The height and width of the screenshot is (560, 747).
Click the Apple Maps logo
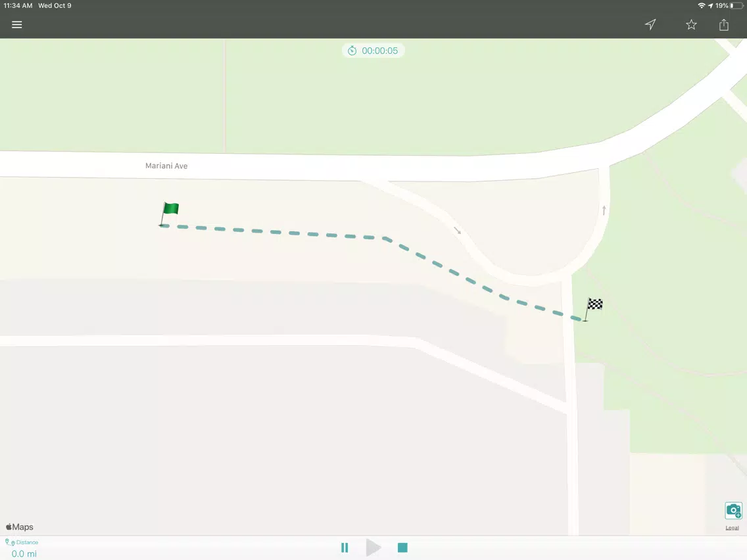[x=20, y=526]
